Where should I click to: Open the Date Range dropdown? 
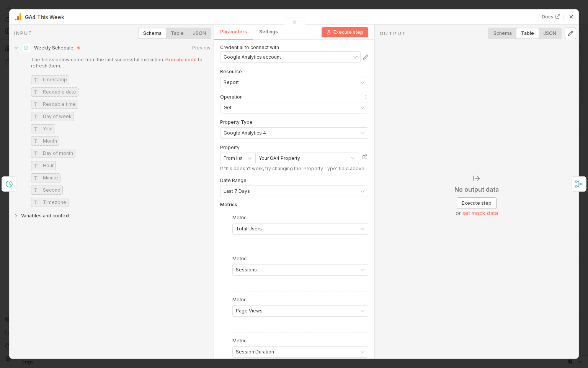[294, 191]
